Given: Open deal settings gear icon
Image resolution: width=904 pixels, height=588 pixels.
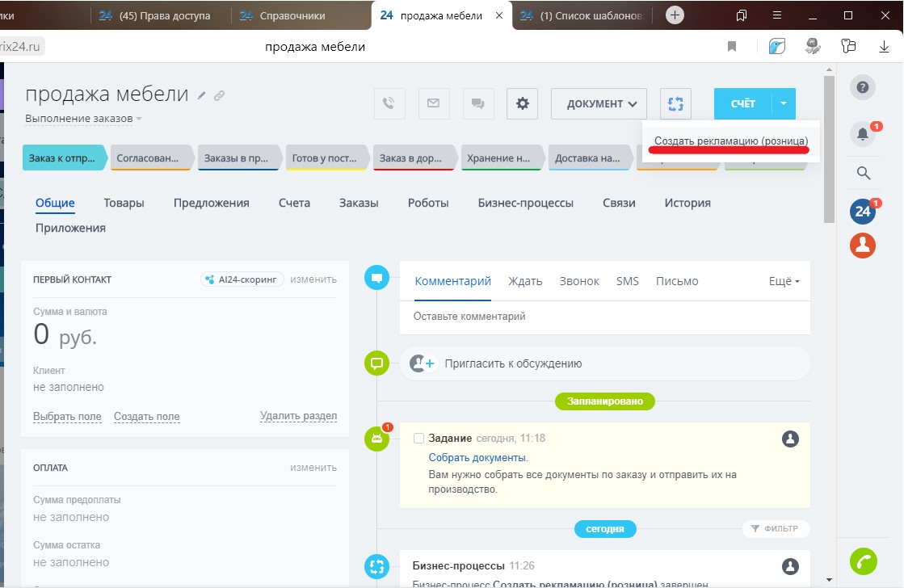Looking at the screenshot, I should point(523,103).
